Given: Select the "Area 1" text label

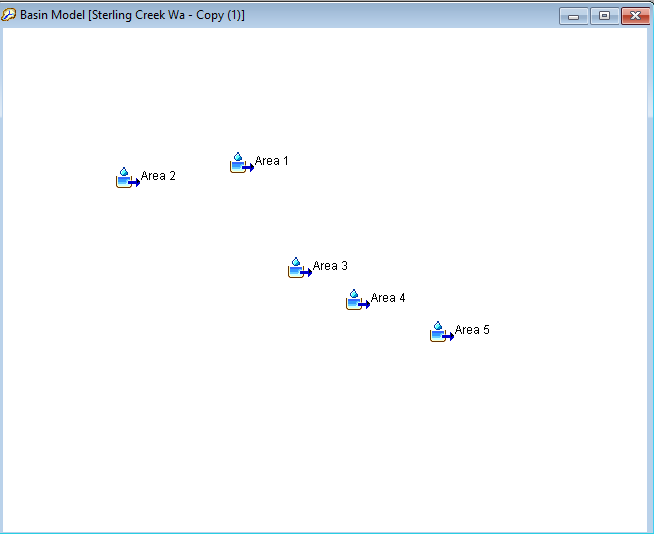Looking at the screenshot, I should click(x=271, y=161).
